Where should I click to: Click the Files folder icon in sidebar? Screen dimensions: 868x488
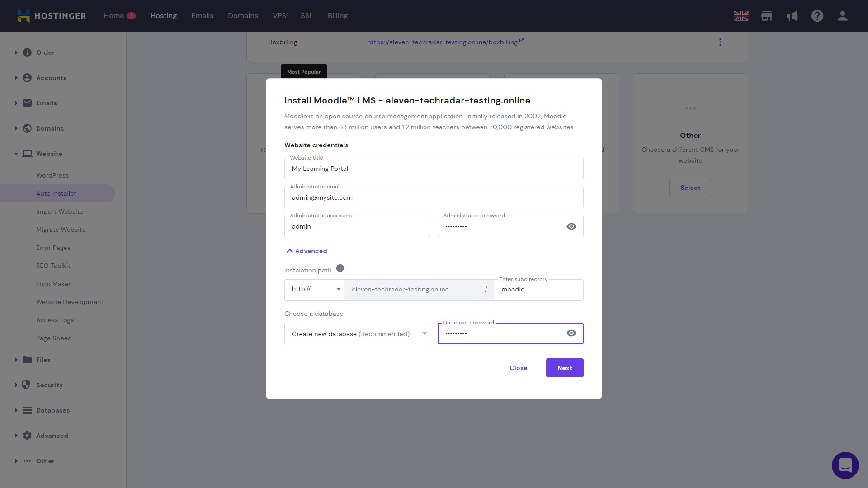click(27, 360)
